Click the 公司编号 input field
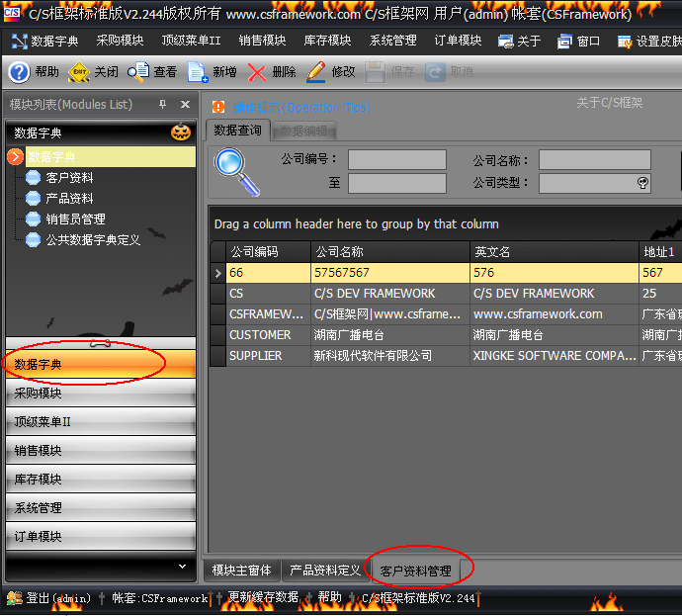The image size is (682, 616). (x=396, y=160)
